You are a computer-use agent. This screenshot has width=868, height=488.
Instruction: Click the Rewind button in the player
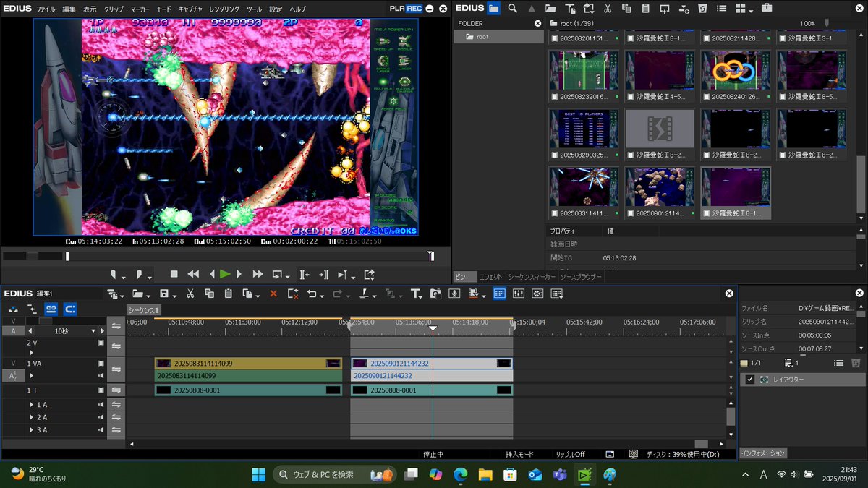pyautogui.click(x=193, y=275)
